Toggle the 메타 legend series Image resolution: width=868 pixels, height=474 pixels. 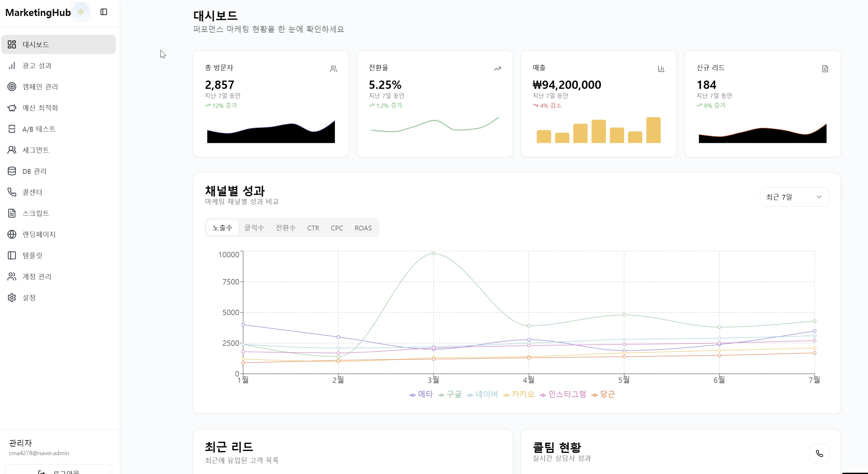[421, 394]
